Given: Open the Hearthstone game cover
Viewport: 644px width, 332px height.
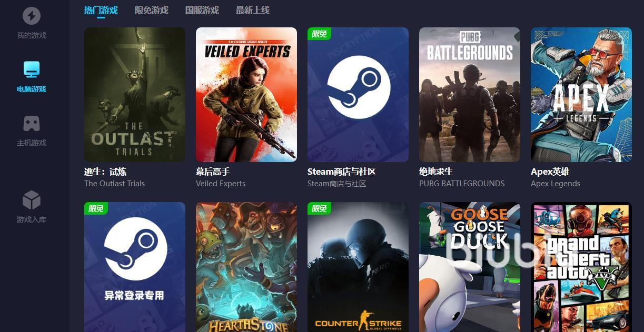Looking at the screenshot, I should pos(246,267).
